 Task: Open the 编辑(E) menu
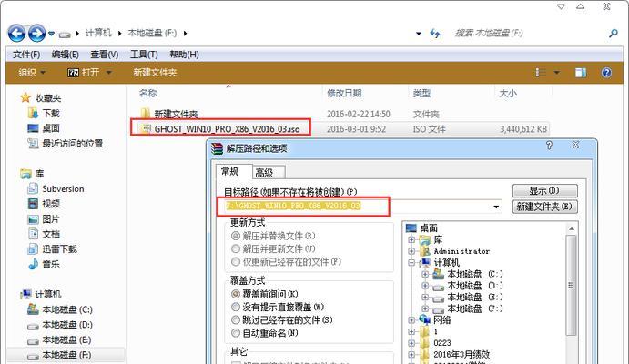[x=65, y=55]
